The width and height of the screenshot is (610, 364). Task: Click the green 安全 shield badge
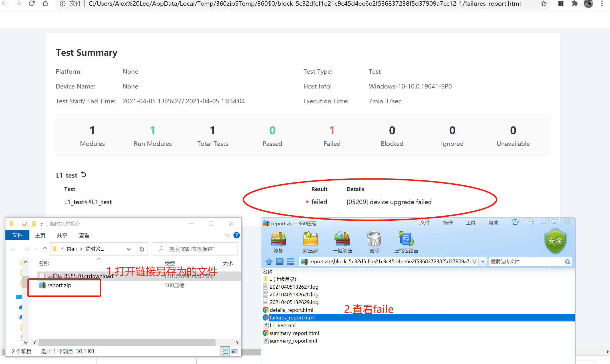(555, 241)
